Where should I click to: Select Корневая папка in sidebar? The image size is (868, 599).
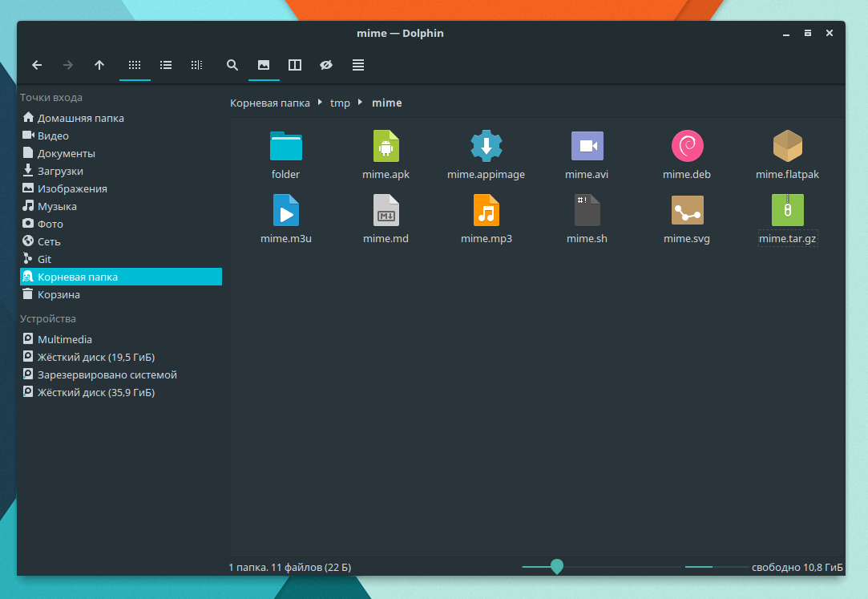pyautogui.click(x=121, y=277)
